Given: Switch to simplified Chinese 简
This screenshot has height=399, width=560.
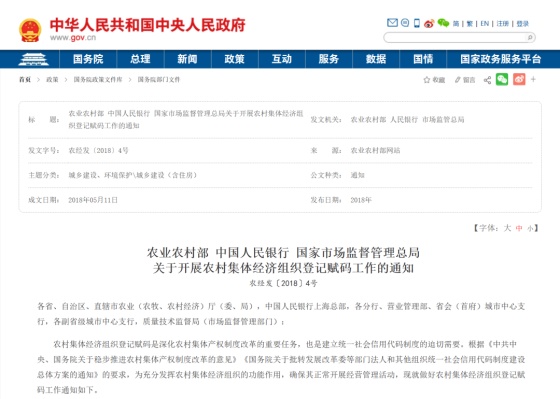Looking at the screenshot, I should point(456,24).
